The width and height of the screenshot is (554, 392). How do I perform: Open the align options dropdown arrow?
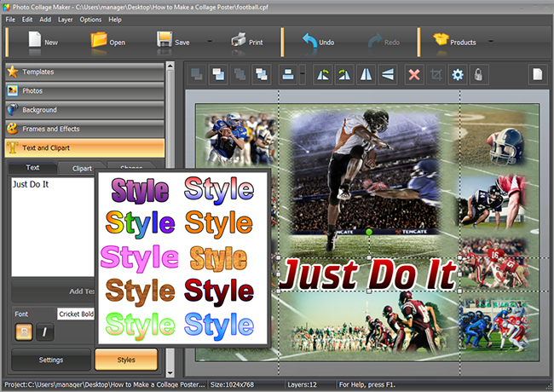[x=302, y=74]
